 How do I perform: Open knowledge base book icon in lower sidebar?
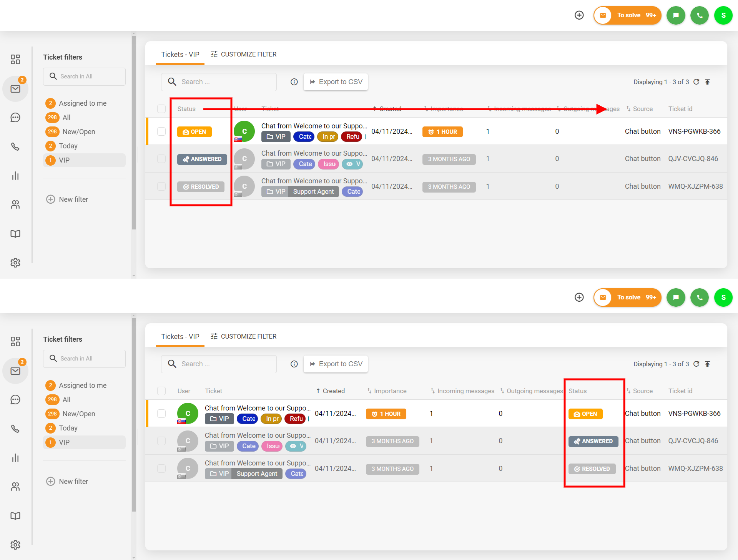[x=15, y=516]
